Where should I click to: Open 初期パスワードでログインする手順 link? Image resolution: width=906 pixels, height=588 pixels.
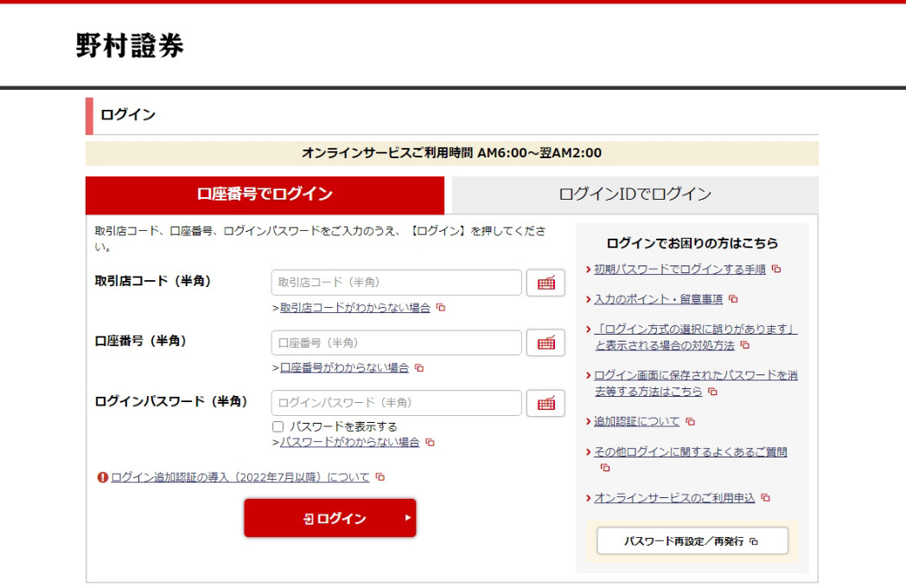tap(679, 270)
